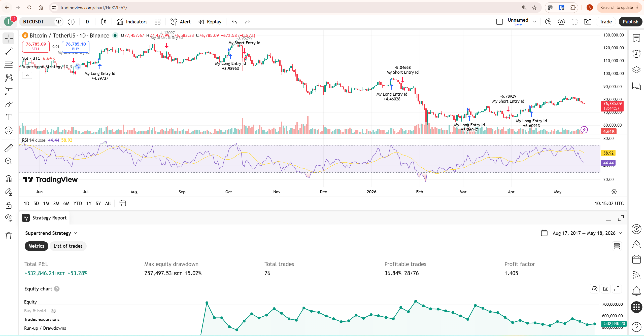This screenshot has width=644, height=336.
Task: Open the alerts clock panel
Action: coord(636,54)
